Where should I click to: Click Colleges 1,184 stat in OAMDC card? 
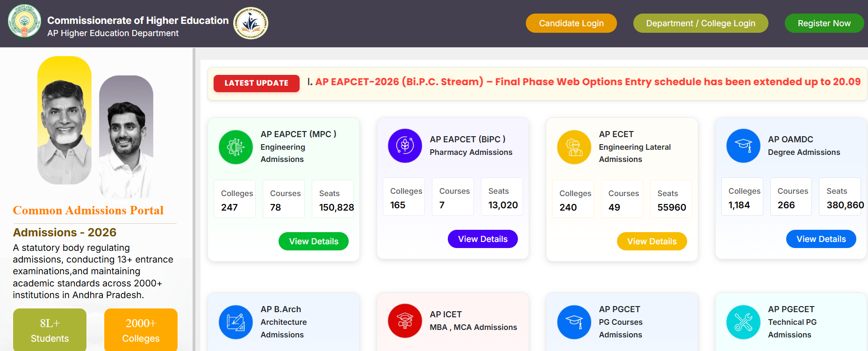point(742,197)
